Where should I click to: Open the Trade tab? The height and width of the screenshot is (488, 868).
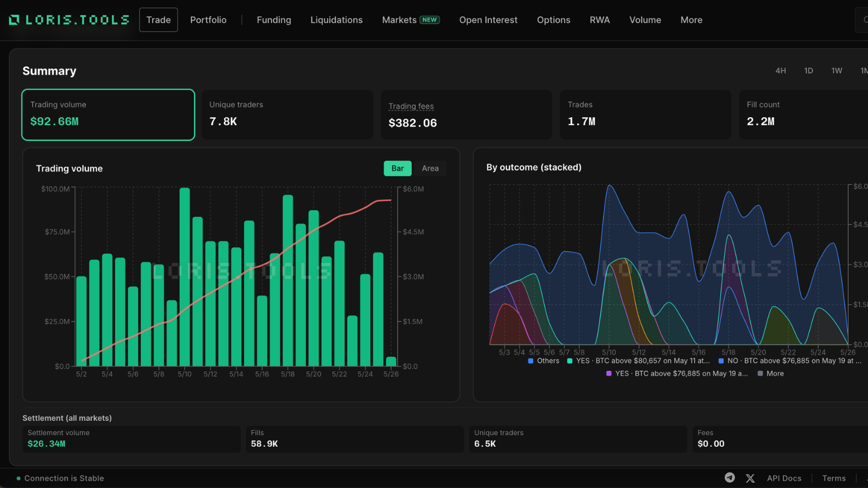[x=158, y=20]
